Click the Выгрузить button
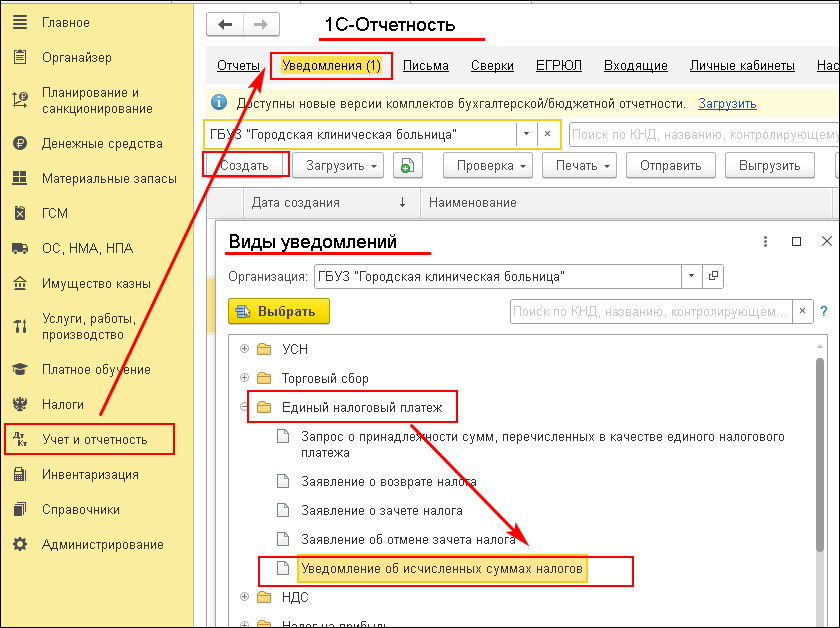Viewport: 840px width, 628px height. (770, 166)
